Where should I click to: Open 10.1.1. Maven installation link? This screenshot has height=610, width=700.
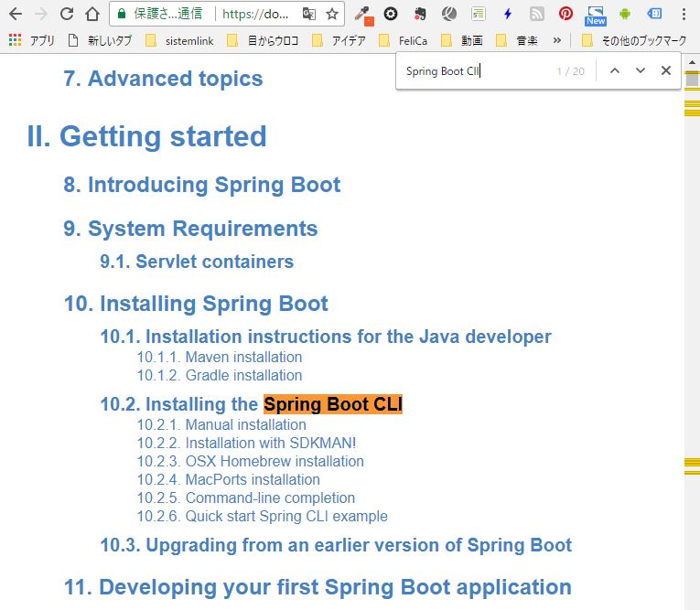pos(220,357)
